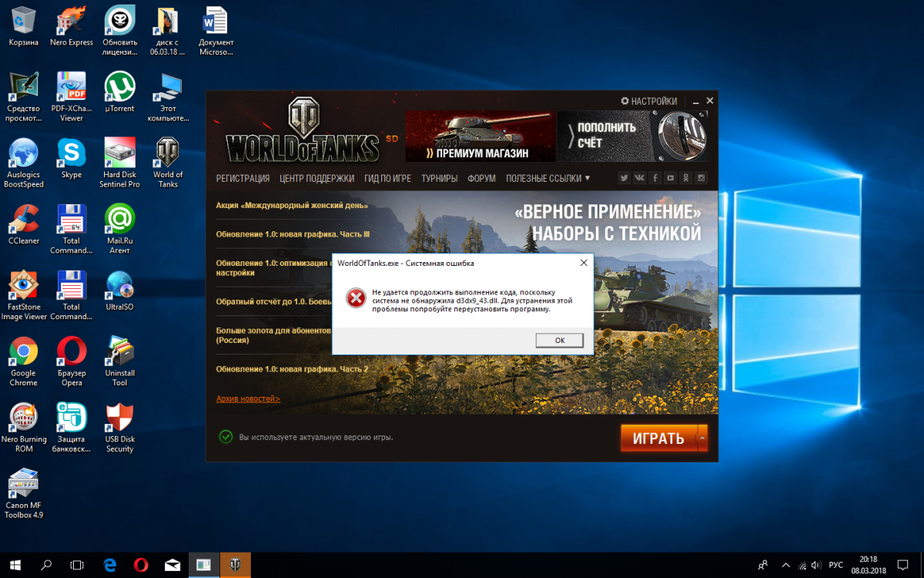Switch the РУС input language indicator

[x=835, y=565]
